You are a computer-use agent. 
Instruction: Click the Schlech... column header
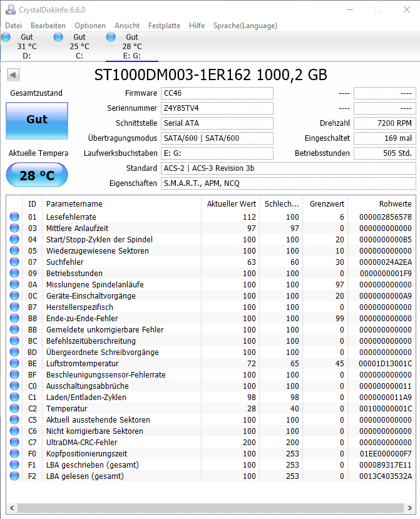pos(282,204)
